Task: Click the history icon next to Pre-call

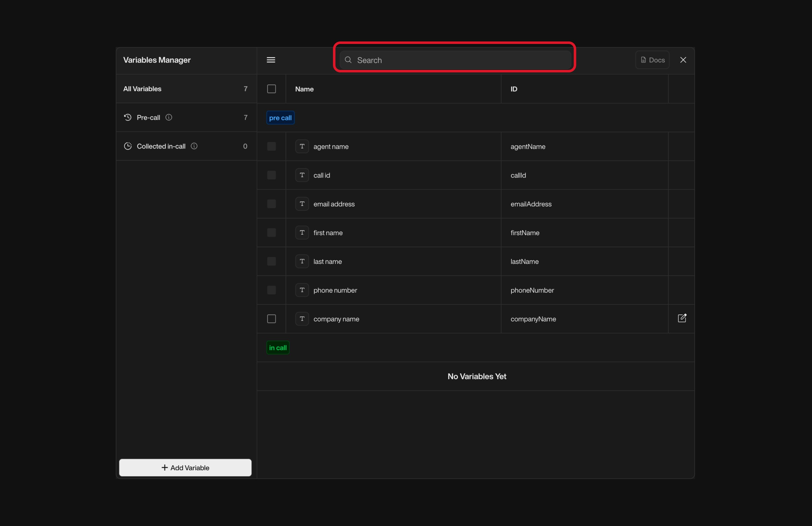Action: 127,117
